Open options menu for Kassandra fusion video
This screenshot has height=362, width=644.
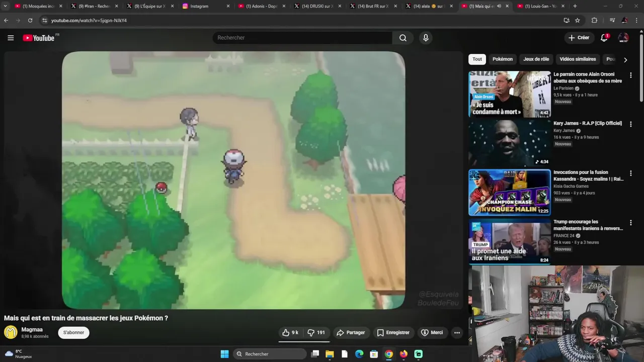(x=630, y=173)
